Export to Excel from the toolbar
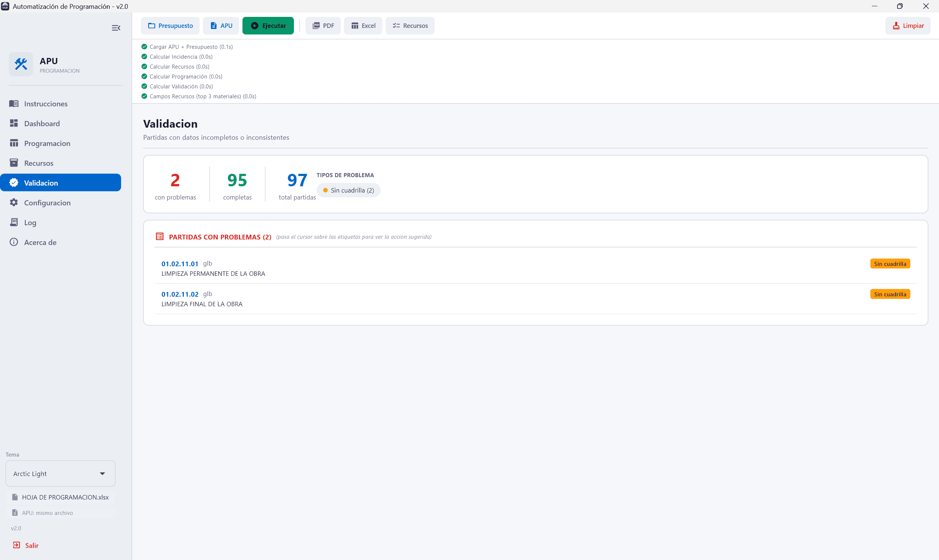939x560 pixels. (363, 26)
